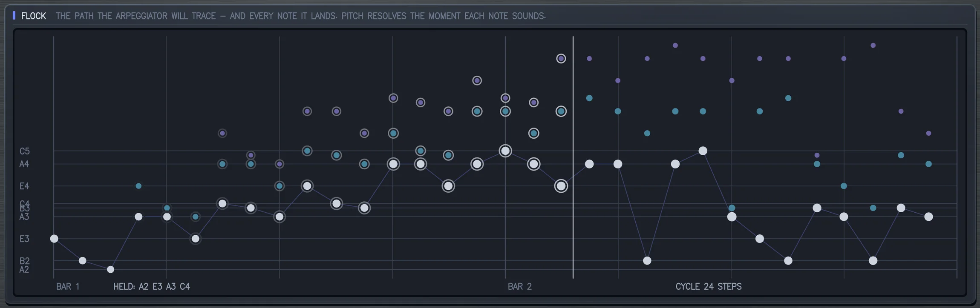Select the white B2 note in bar 1

point(83,261)
